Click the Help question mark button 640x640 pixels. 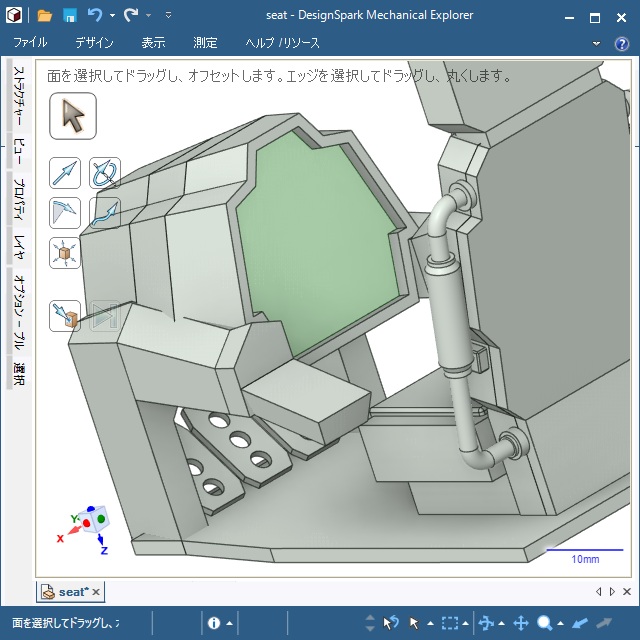click(621, 44)
